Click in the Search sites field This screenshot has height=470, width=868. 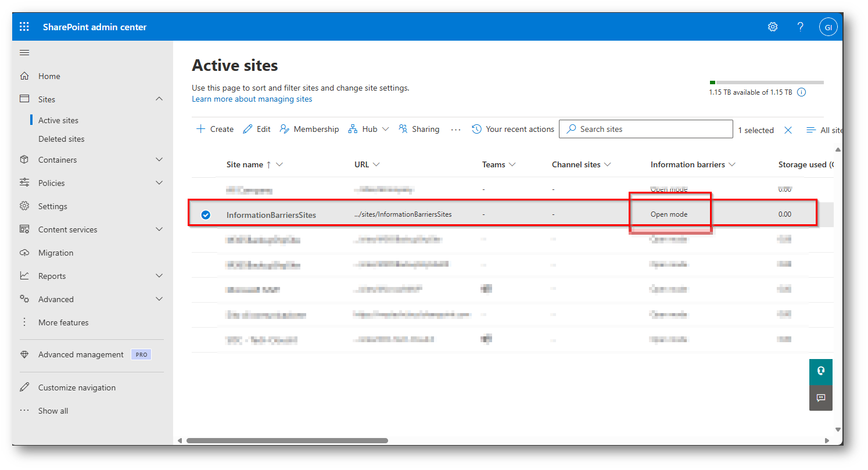[646, 129]
